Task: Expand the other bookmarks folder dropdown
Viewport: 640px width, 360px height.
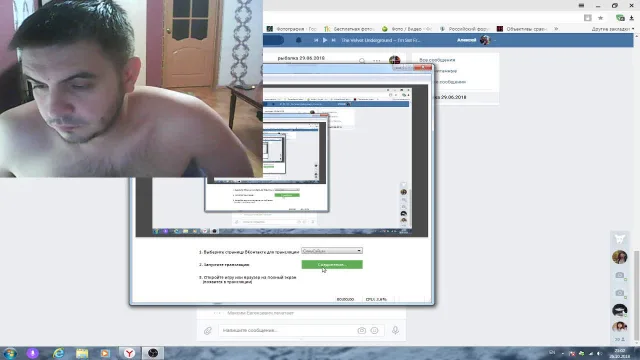Action: [613, 29]
